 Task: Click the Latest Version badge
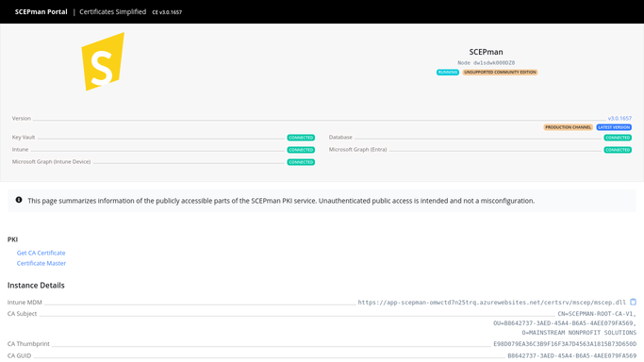(614, 127)
